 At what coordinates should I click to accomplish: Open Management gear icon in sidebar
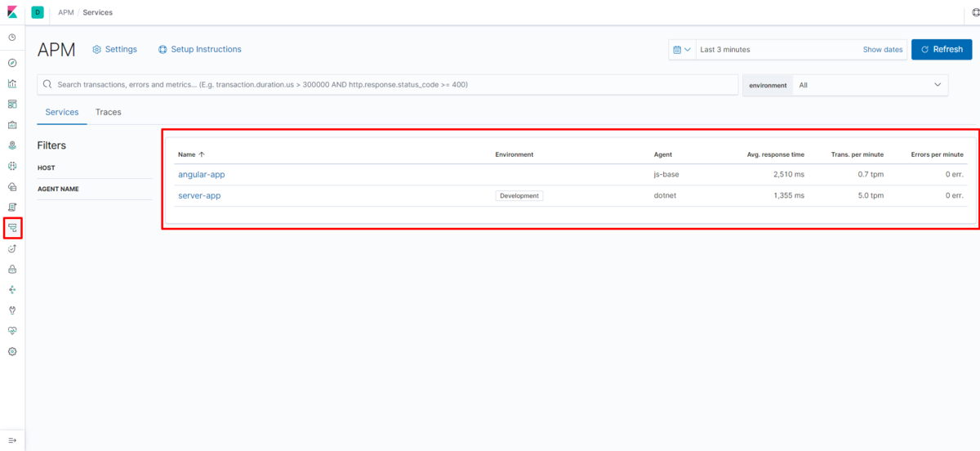click(x=12, y=351)
